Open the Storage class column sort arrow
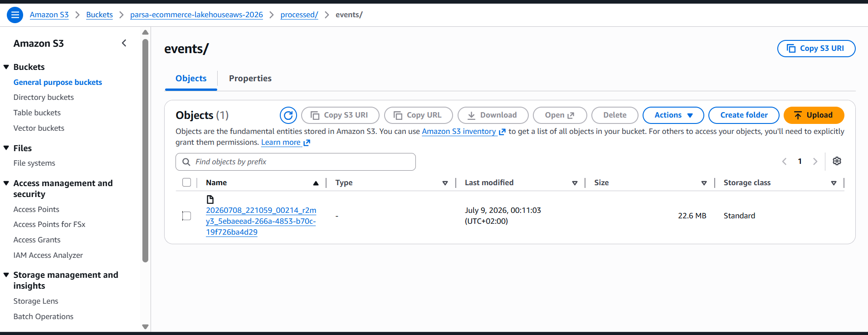This screenshot has width=868, height=335. tap(834, 183)
